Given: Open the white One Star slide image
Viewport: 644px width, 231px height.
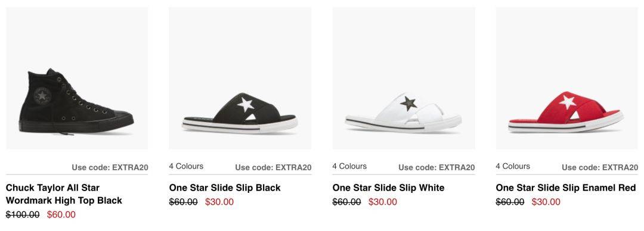Looking at the screenshot, I should pos(404,78).
